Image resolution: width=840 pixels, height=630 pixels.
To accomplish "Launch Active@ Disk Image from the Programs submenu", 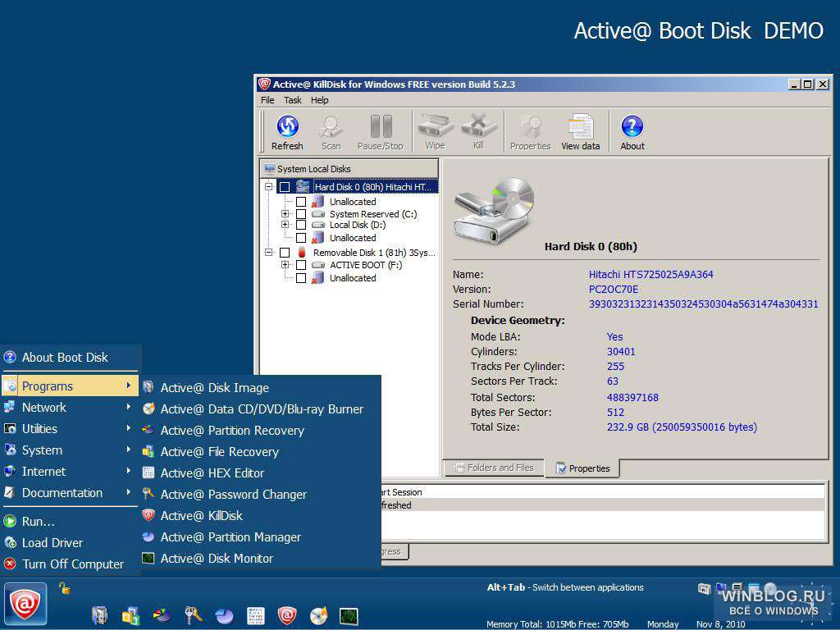I will tap(260, 387).
